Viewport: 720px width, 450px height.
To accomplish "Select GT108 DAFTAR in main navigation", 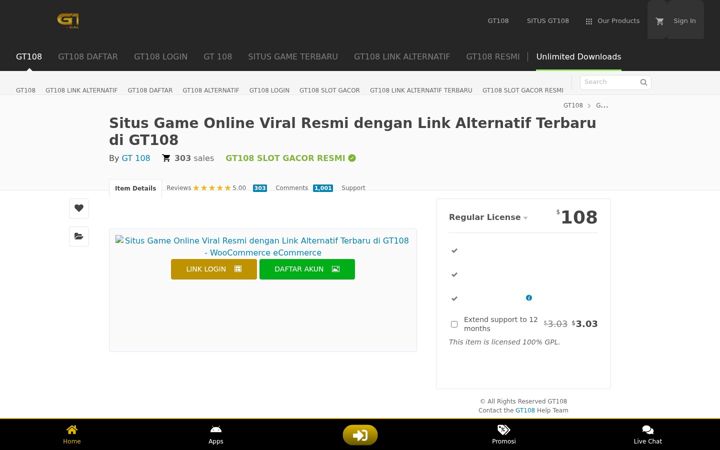I will [x=88, y=57].
